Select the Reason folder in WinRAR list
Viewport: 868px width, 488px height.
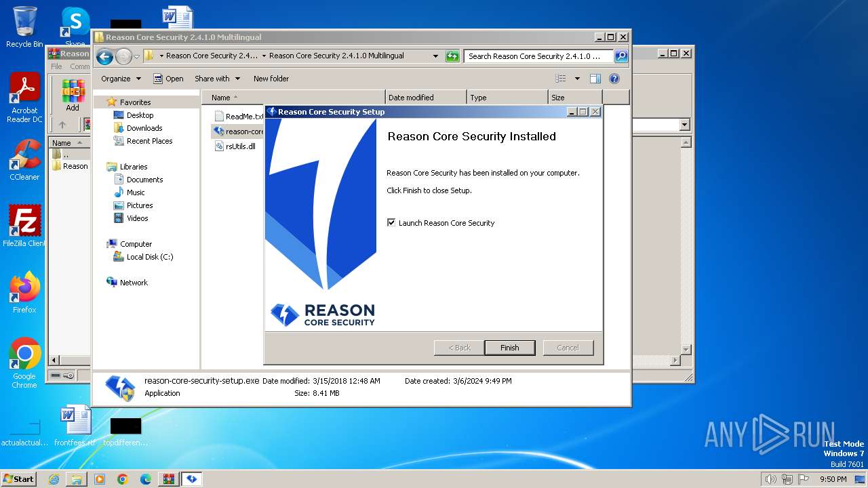[71, 166]
